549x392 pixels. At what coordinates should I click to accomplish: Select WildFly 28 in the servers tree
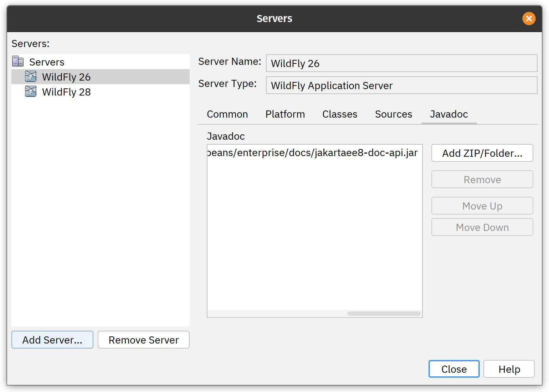tap(101, 92)
